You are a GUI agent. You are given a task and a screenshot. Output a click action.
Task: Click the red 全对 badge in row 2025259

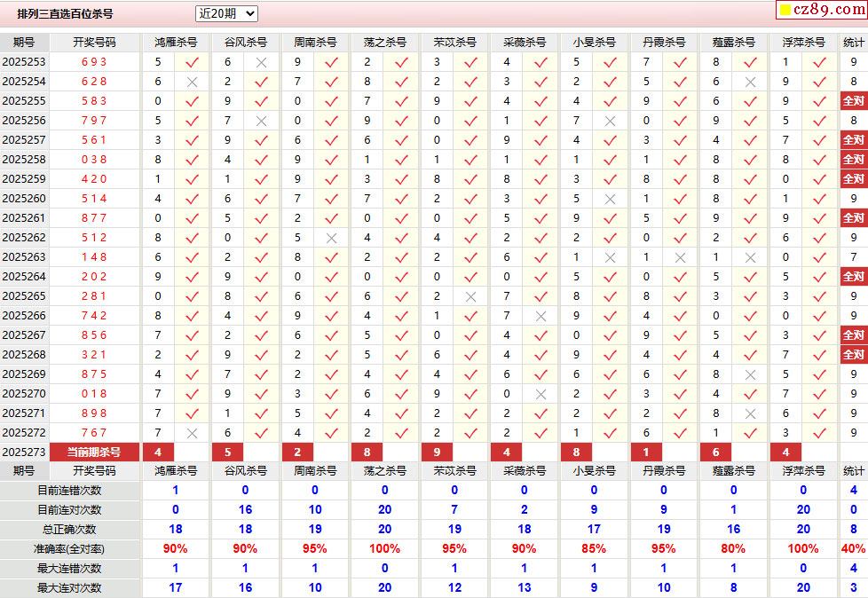point(853,178)
